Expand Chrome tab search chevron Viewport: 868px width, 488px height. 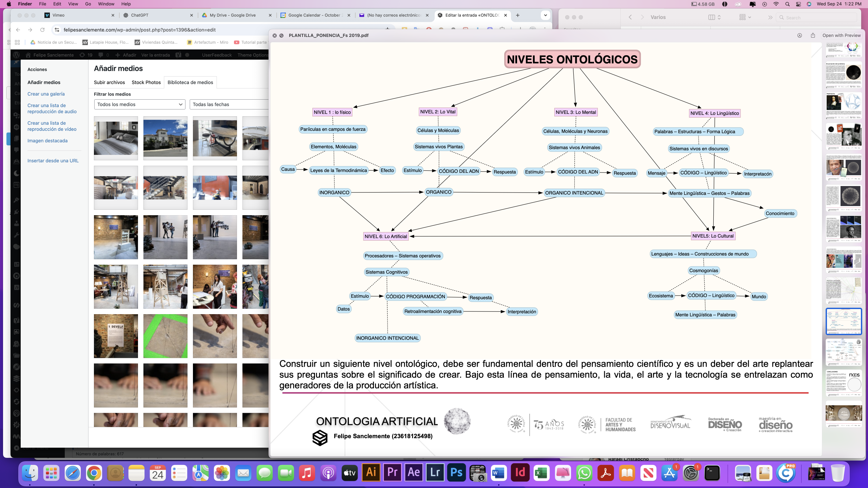pyautogui.click(x=545, y=15)
